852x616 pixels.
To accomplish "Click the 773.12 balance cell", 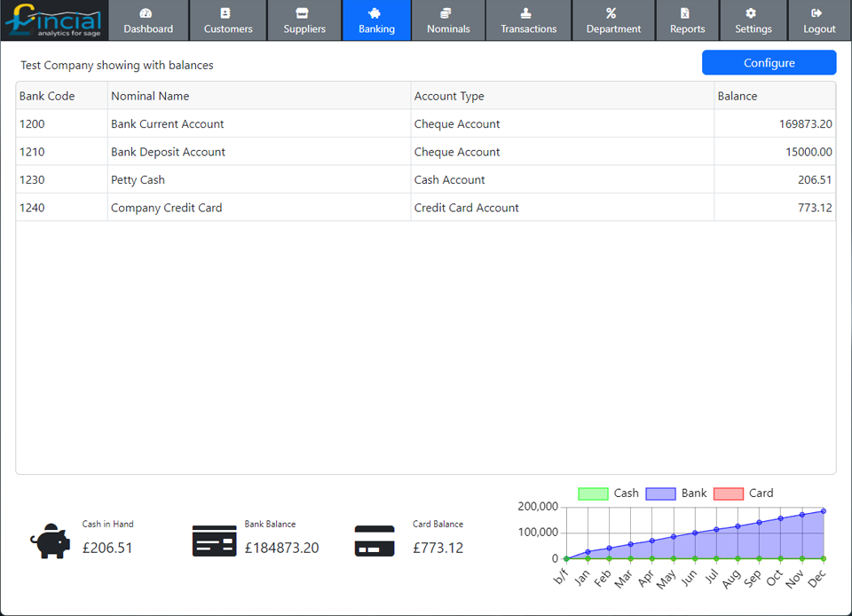I will click(x=775, y=208).
